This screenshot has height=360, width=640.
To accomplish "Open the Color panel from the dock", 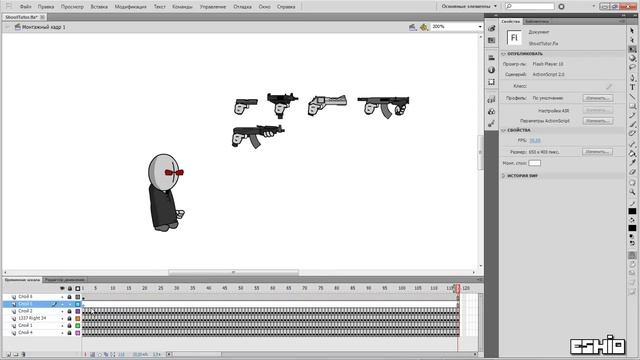I will [491, 29].
